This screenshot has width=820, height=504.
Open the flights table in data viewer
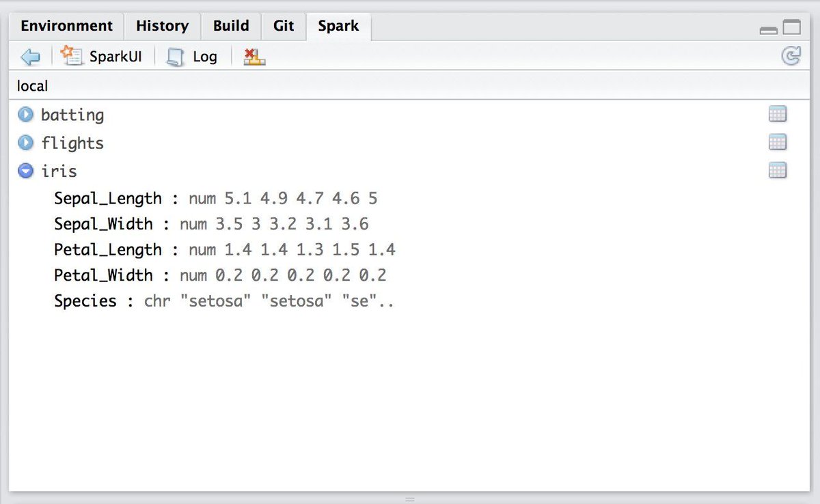tap(778, 142)
